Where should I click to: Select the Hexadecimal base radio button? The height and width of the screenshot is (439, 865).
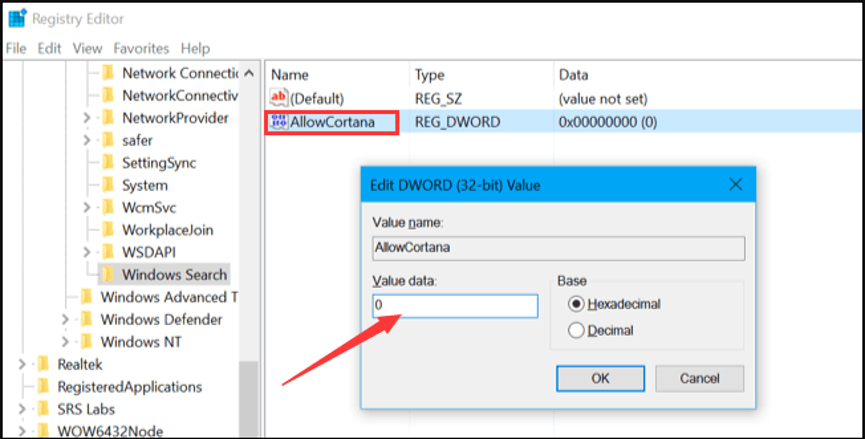(575, 304)
